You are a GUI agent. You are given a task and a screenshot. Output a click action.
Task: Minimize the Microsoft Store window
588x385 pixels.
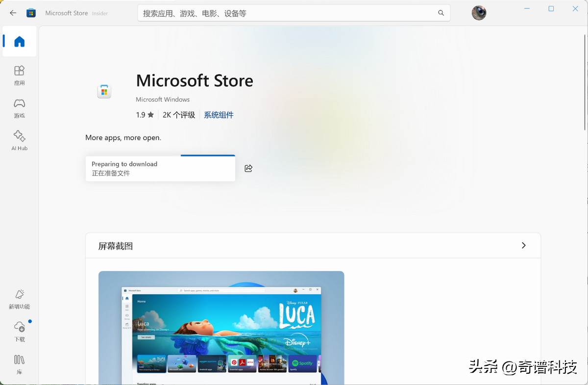click(527, 9)
